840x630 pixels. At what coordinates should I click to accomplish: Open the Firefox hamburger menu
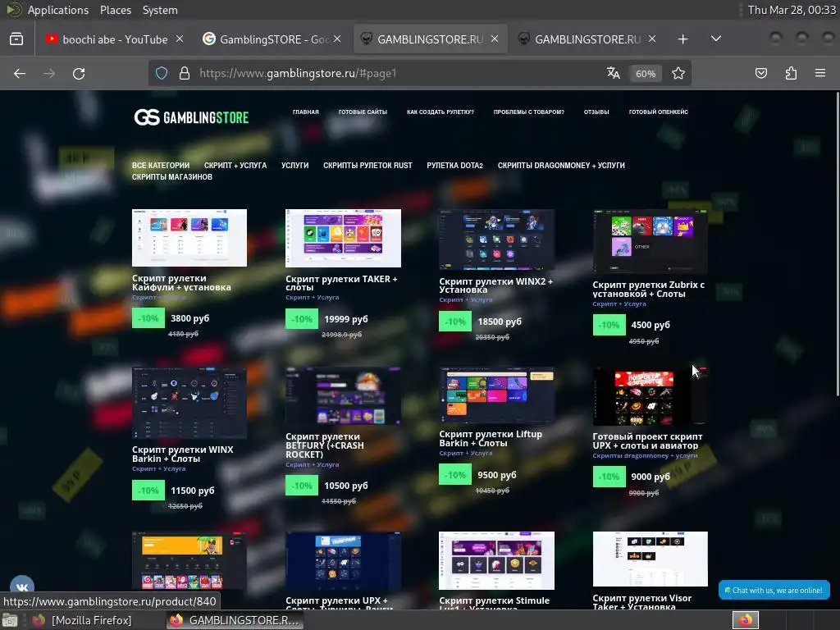(x=820, y=73)
